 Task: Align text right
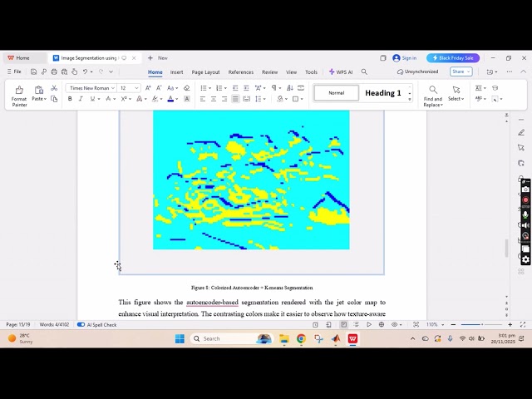pyautogui.click(x=224, y=99)
